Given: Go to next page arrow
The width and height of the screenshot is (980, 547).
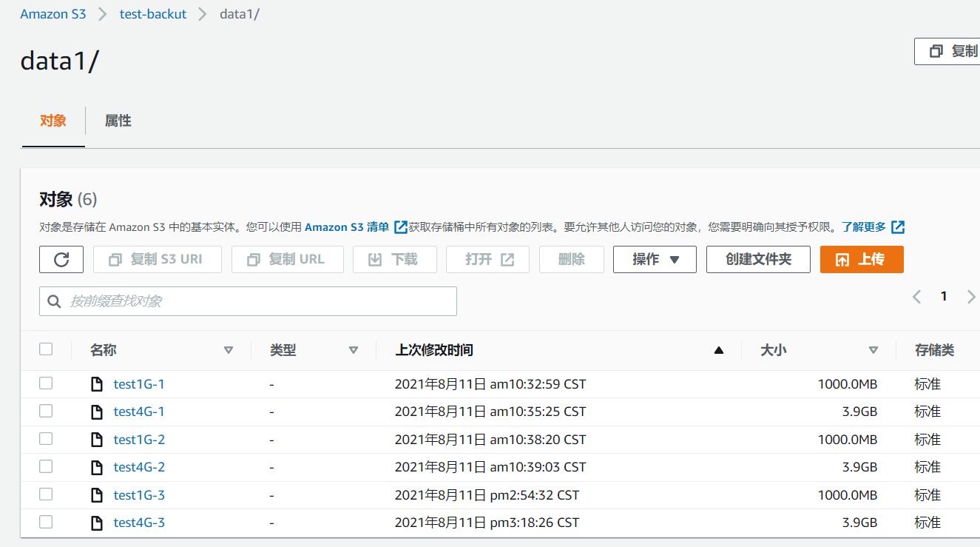Looking at the screenshot, I should pos(971,297).
